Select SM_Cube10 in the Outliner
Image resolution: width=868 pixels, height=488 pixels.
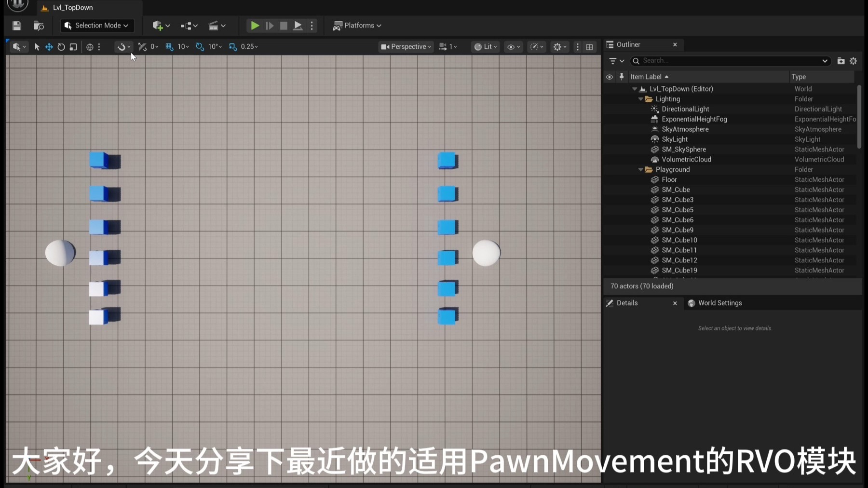pyautogui.click(x=730, y=240)
